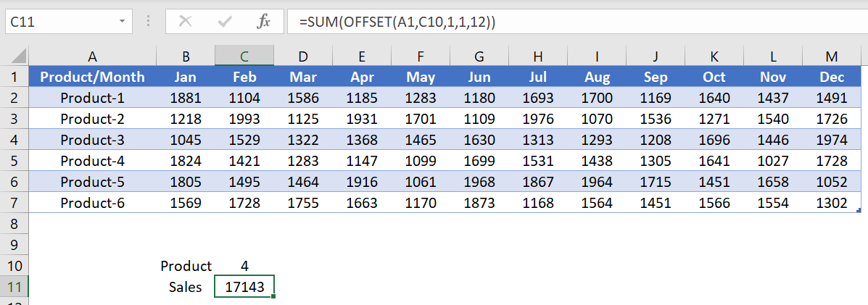Click the Jan header cell
The width and height of the screenshot is (868, 305).
186,77
